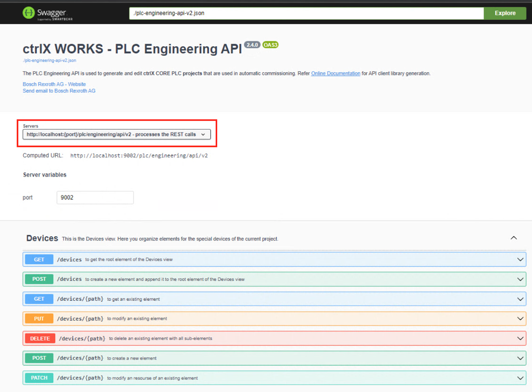
Task: Expand PUT /devices/{path} modify element chevron
Action: 520,319
